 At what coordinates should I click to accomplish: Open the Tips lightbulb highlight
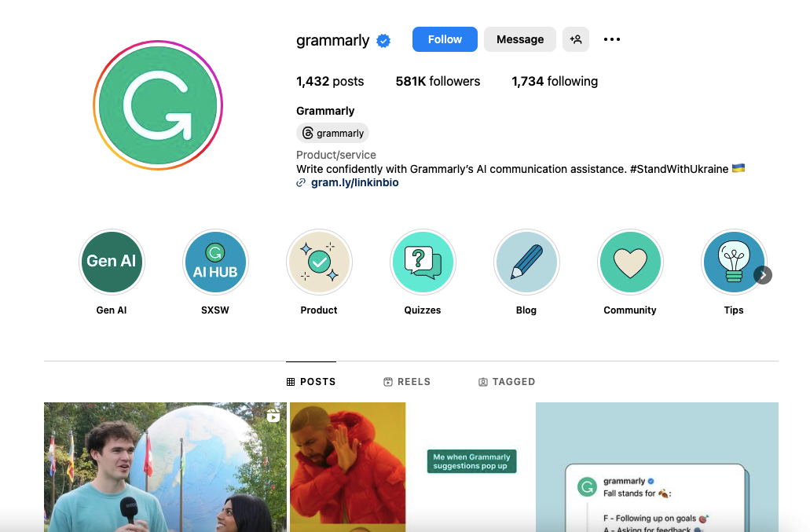pyautogui.click(x=734, y=262)
